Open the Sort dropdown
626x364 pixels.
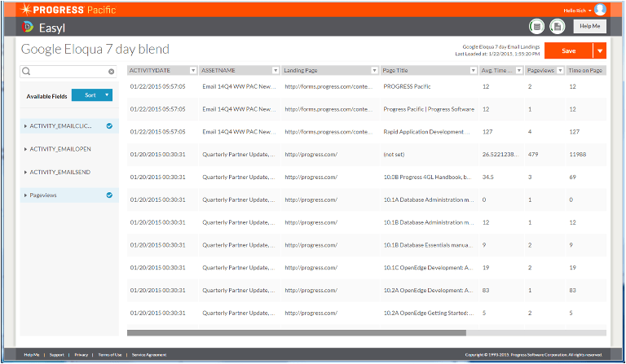point(92,95)
